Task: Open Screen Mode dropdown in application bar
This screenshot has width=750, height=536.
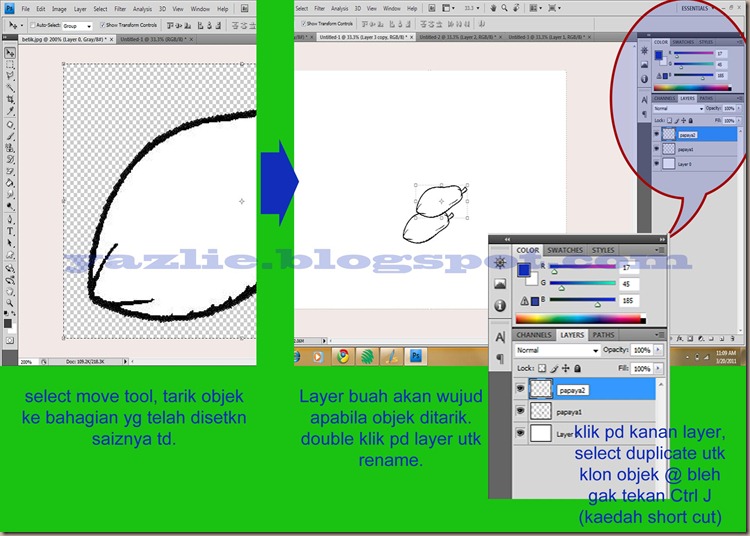Action: tap(554, 8)
